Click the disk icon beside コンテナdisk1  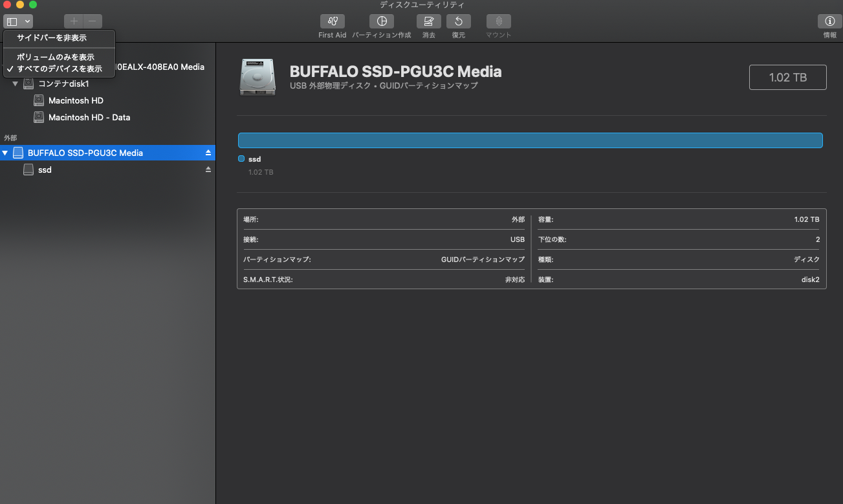28,83
